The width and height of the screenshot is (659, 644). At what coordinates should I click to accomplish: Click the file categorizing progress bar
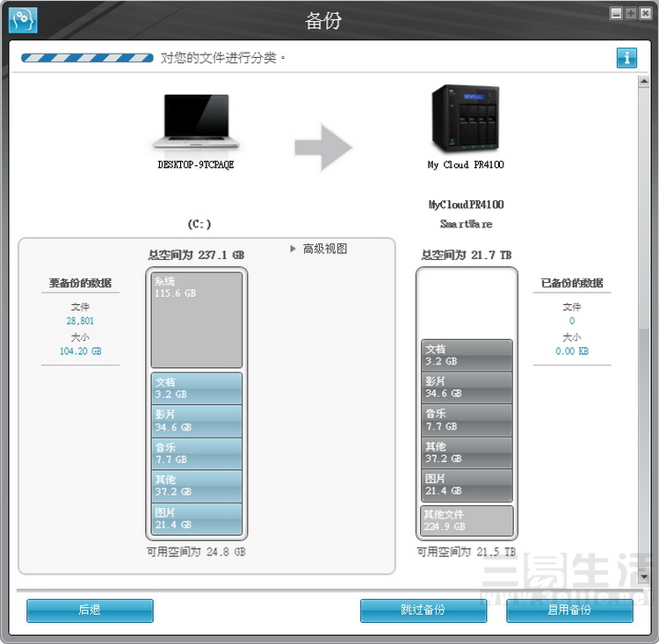tap(87, 58)
